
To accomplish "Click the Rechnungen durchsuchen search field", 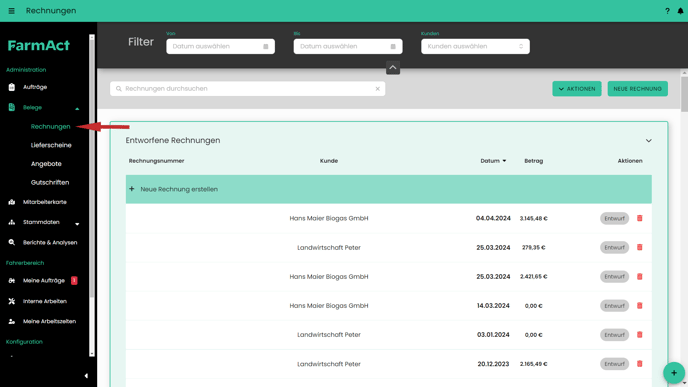I will (247, 89).
